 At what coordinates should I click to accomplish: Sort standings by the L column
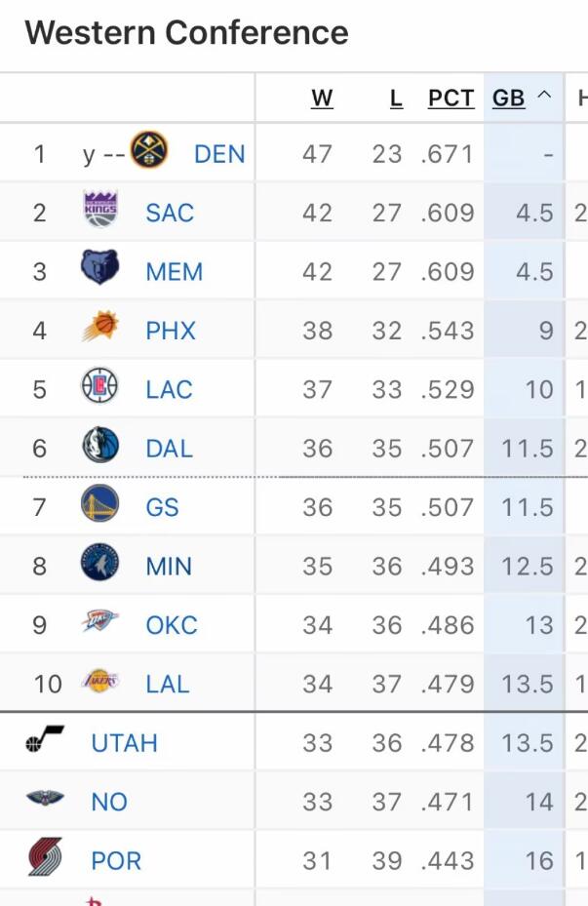tap(396, 98)
